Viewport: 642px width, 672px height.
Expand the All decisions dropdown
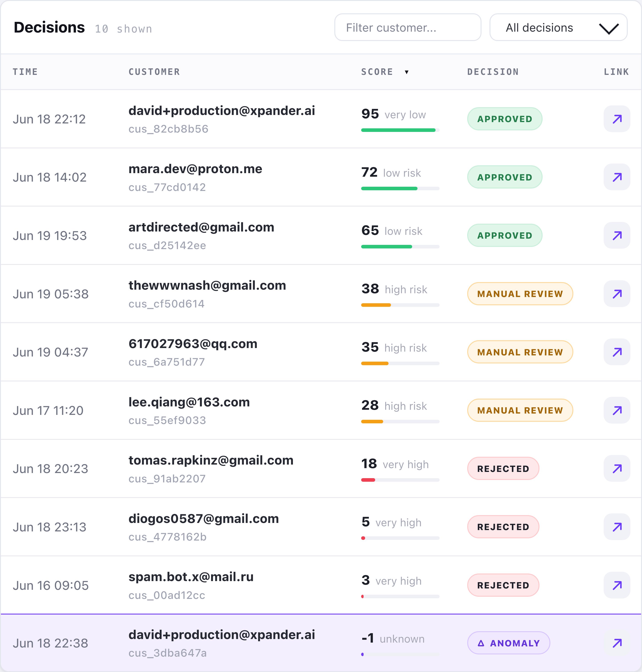coord(558,27)
